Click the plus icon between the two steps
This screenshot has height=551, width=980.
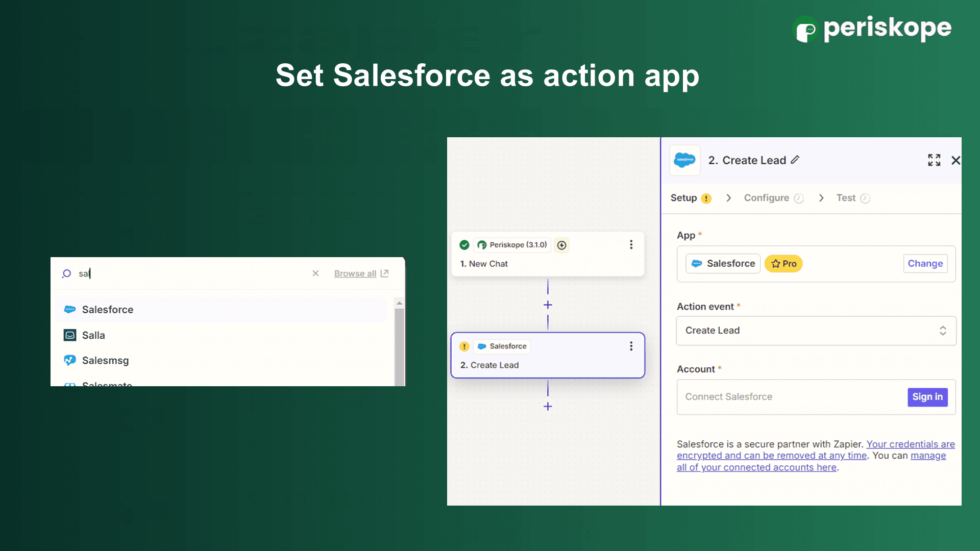click(548, 305)
